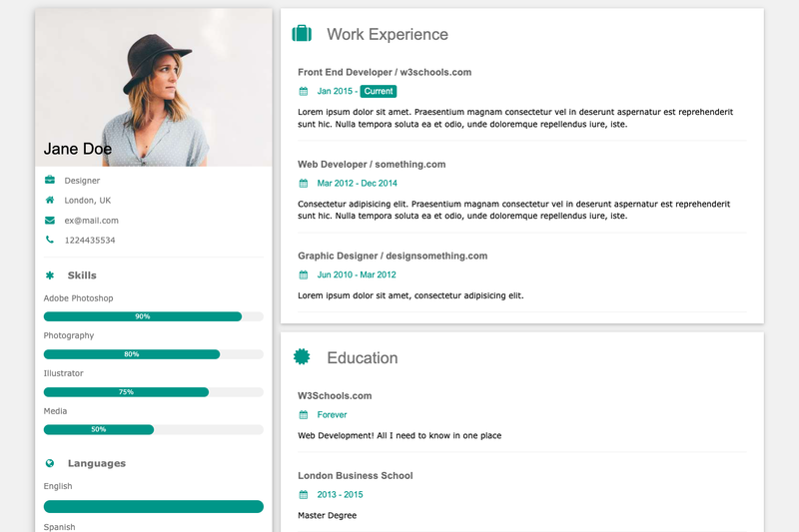The width and height of the screenshot is (799, 532).
Task: Click the calendar icon beside Mar 2012 - Dec 2014
Action: coord(304,184)
